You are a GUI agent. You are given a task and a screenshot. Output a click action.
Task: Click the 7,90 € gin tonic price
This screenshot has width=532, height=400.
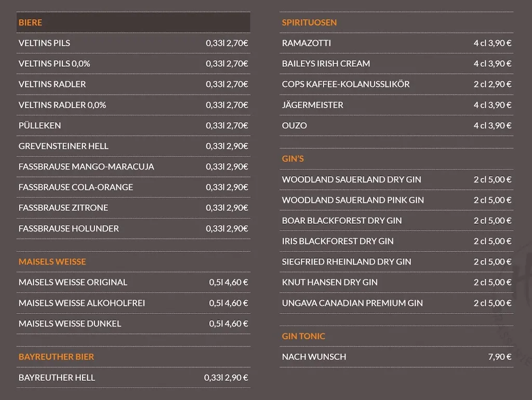click(500, 357)
